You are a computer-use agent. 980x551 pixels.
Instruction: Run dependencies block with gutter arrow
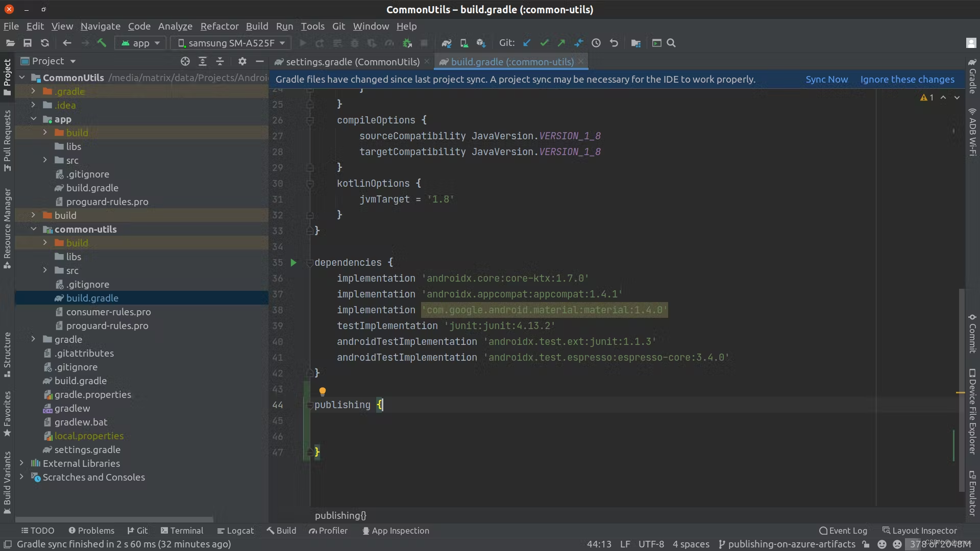(x=293, y=263)
